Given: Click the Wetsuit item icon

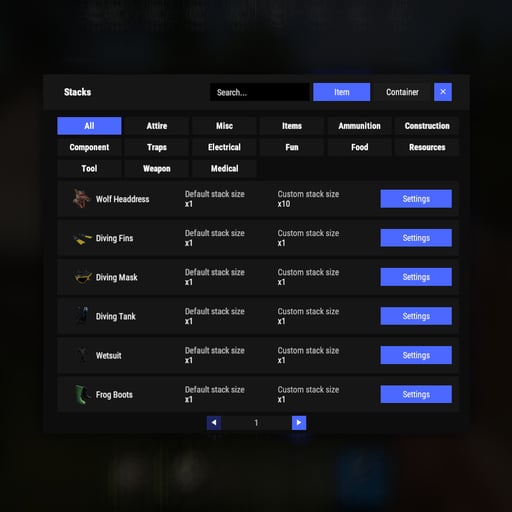Looking at the screenshot, I should tap(82, 355).
